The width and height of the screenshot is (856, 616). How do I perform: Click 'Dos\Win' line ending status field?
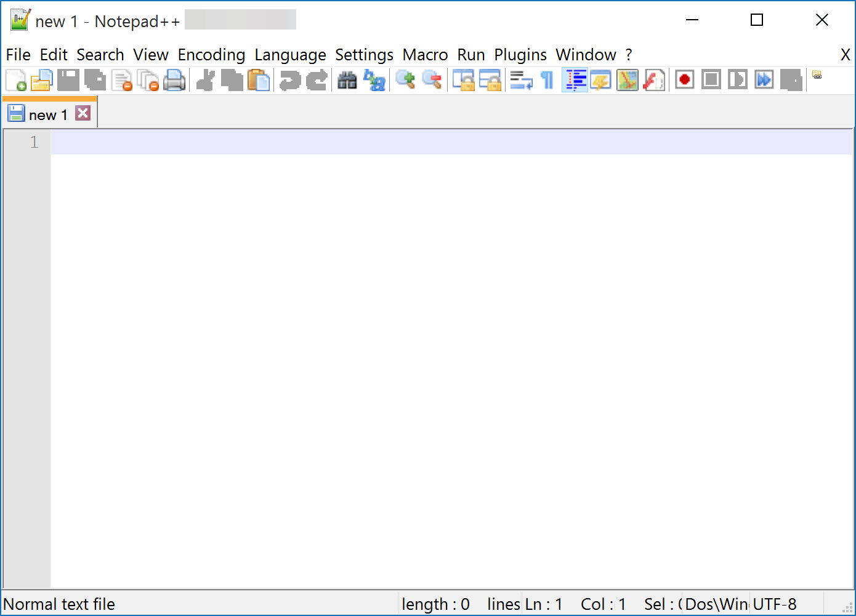click(716, 604)
